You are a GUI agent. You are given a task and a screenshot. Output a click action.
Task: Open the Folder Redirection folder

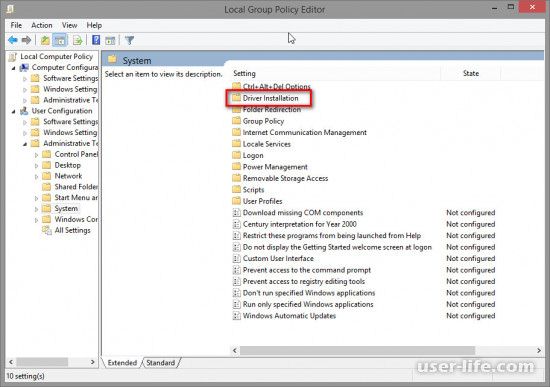click(272, 109)
